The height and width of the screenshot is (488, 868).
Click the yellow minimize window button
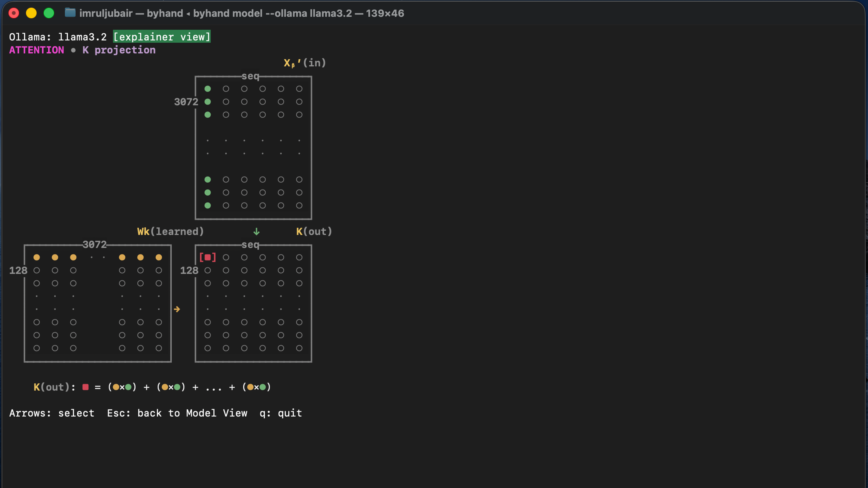pos(31,13)
